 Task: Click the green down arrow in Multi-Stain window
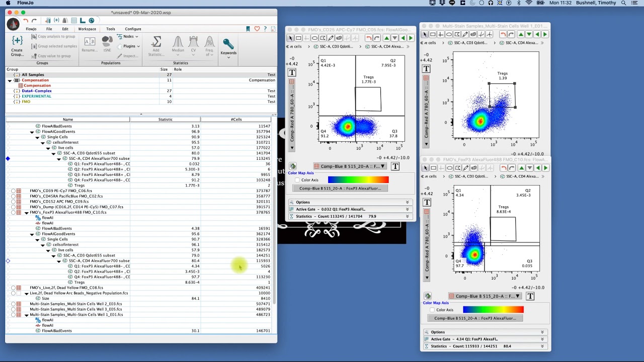529,34
